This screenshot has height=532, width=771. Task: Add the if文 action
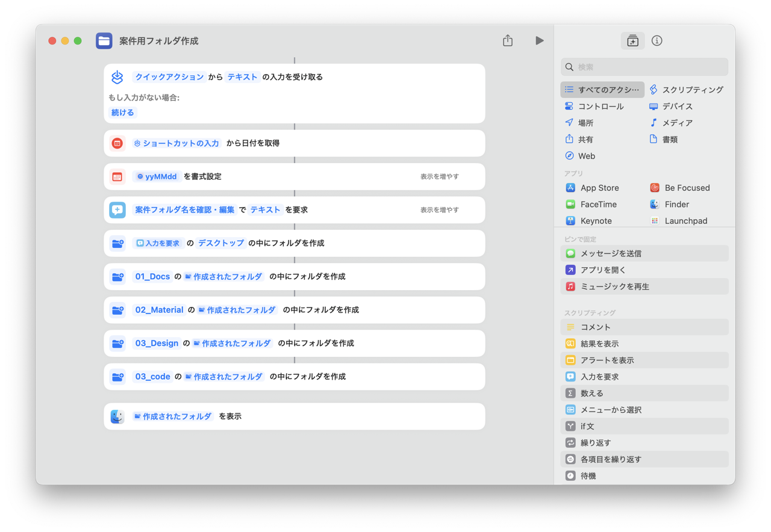(x=645, y=426)
